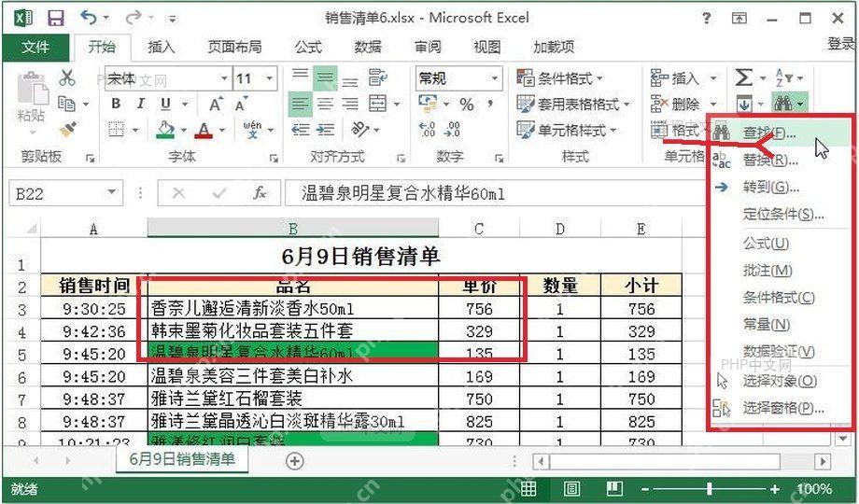Click the Insert Function fx button
The width and height of the screenshot is (859, 504).
(x=260, y=193)
